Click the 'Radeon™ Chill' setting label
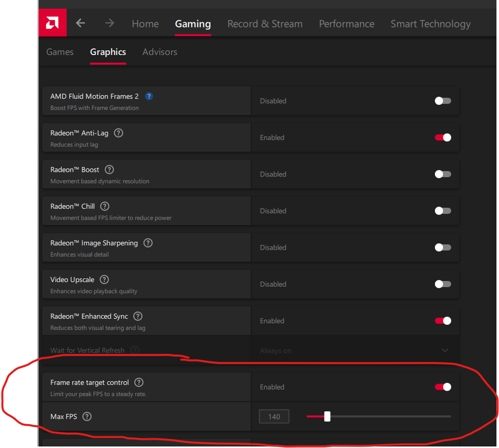 coord(73,206)
